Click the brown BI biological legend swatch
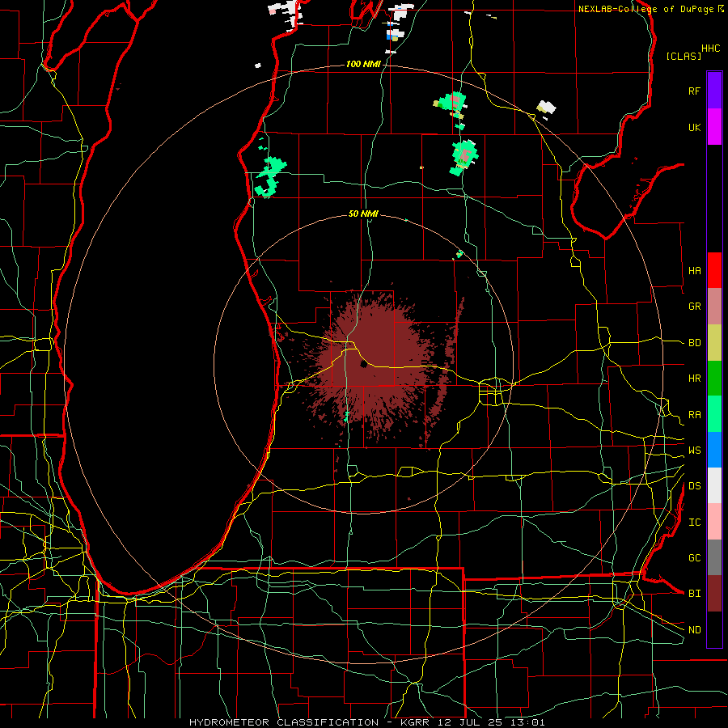This screenshot has width=728, height=728. (714, 594)
